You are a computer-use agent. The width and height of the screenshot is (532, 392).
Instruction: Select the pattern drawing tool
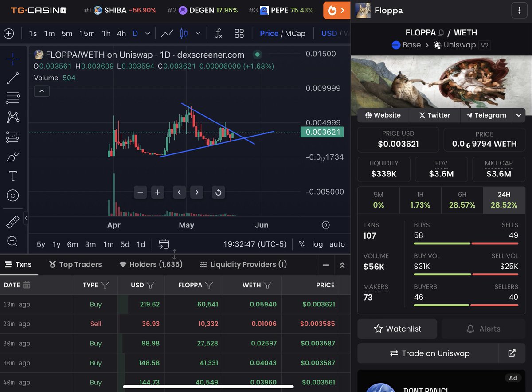pos(13,118)
